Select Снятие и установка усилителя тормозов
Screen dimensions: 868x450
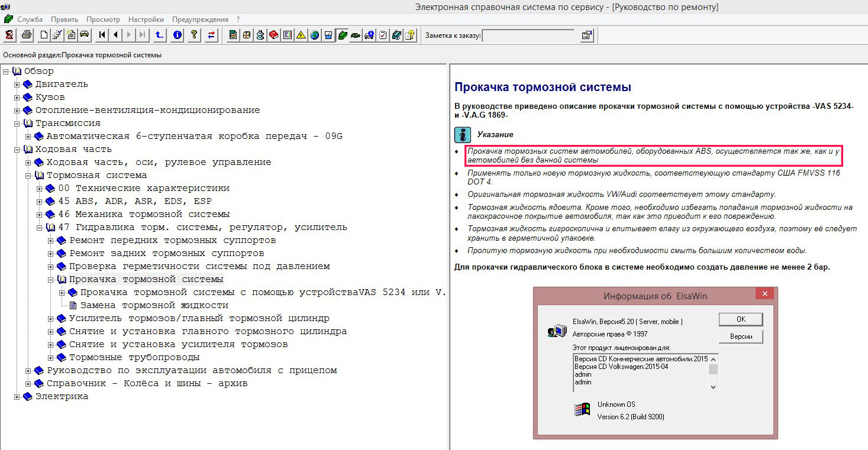(179, 345)
